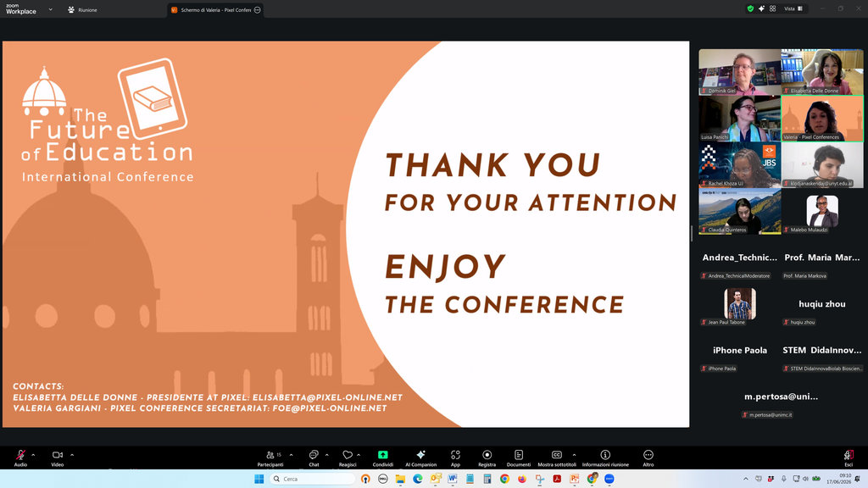Toggle Mostra sottotitoli captions
The height and width of the screenshot is (488, 868).
pyautogui.click(x=557, y=457)
